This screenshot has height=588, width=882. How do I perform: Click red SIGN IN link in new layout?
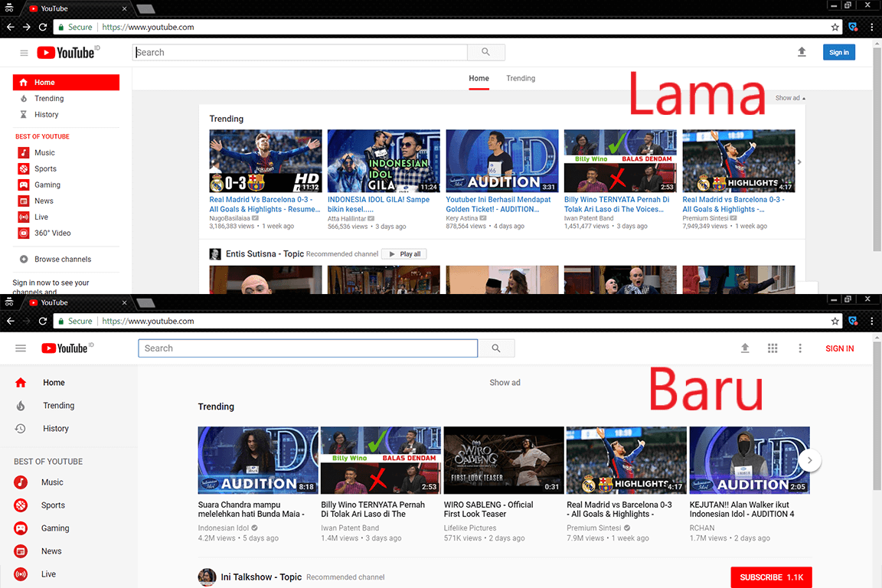coord(839,348)
